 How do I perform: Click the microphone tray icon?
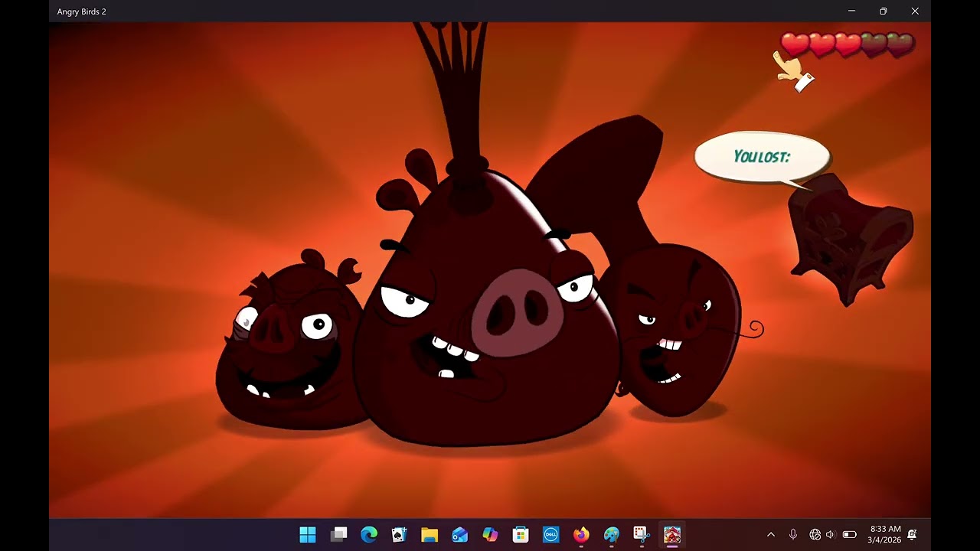tap(793, 534)
